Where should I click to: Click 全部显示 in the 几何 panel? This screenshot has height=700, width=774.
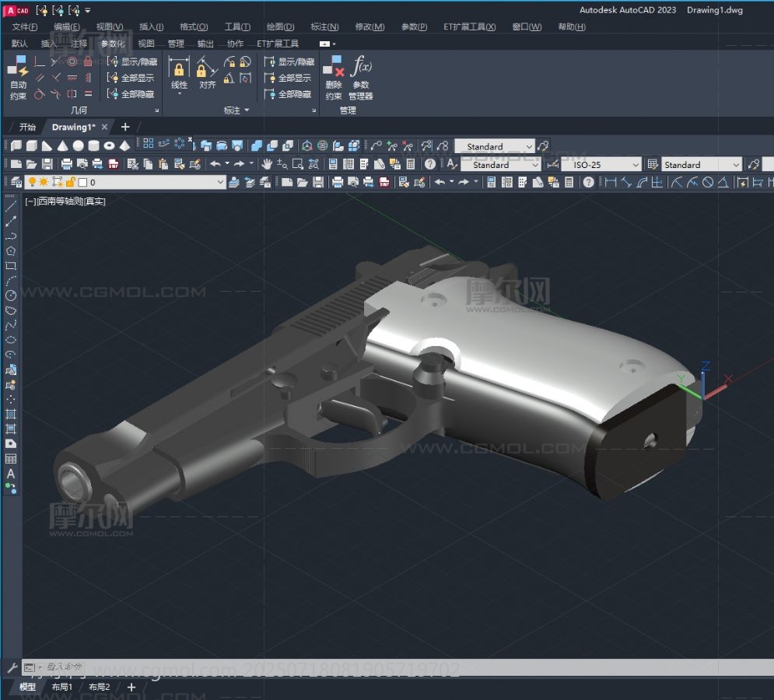tap(131, 78)
